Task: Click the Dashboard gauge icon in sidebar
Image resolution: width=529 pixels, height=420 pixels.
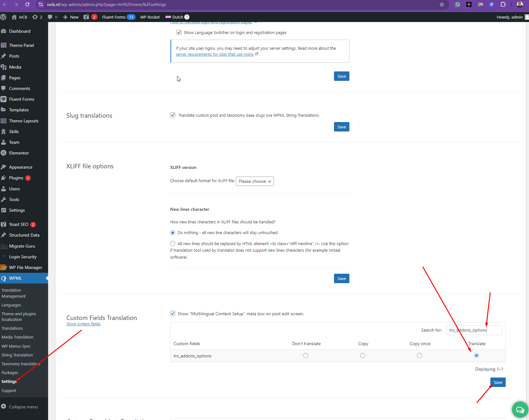Action: pos(3,31)
